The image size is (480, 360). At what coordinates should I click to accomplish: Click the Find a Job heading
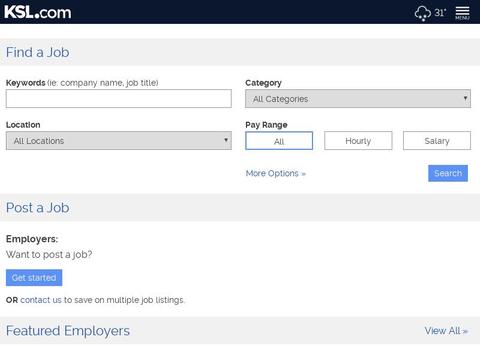38,52
